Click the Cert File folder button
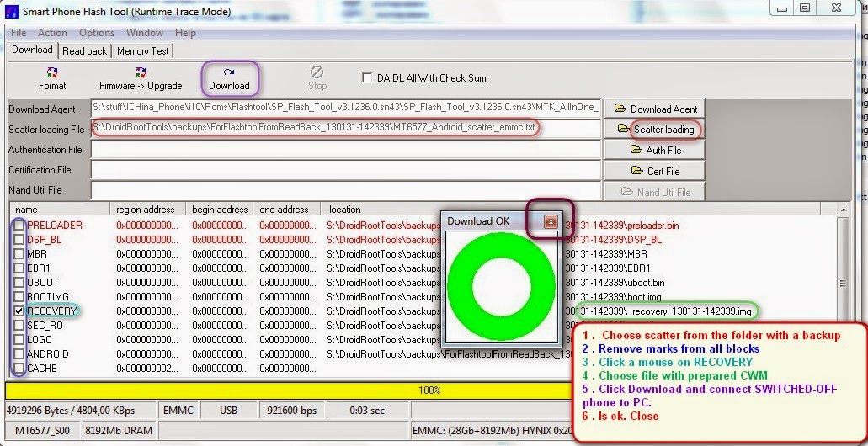 tap(654, 171)
